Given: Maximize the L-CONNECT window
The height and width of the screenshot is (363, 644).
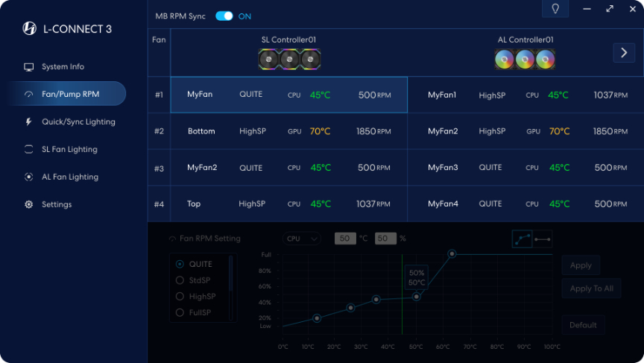Looking at the screenshot, I should [x=610, y=9].
